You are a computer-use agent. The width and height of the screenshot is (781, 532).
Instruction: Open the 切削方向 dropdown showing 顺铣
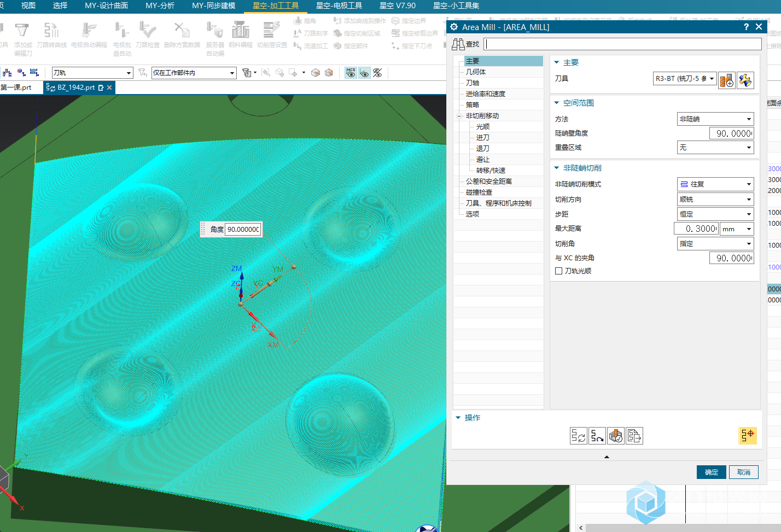715,200
